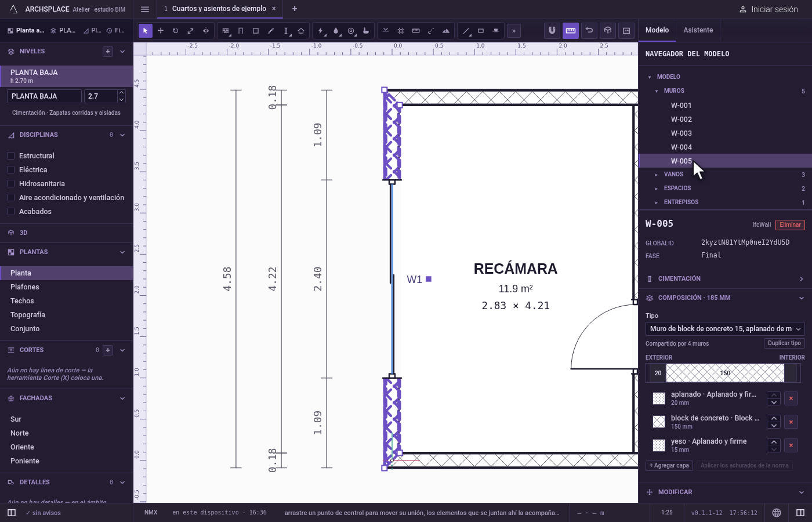
Task: Pick the diagonal scale tool
Action: (191, 31)
